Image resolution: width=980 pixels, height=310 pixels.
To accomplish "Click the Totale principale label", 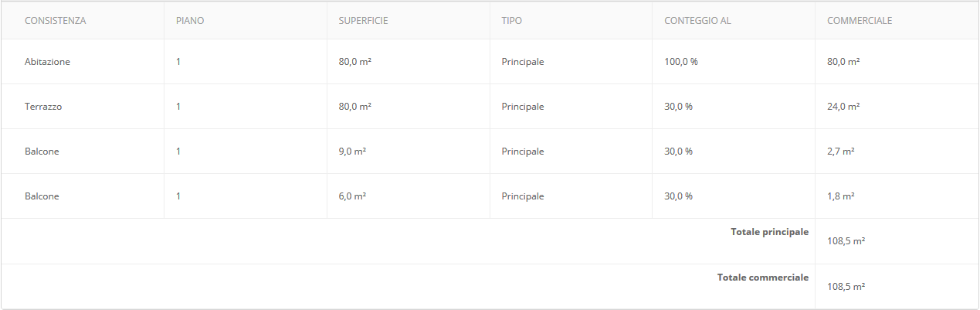I will click(769, 232).
